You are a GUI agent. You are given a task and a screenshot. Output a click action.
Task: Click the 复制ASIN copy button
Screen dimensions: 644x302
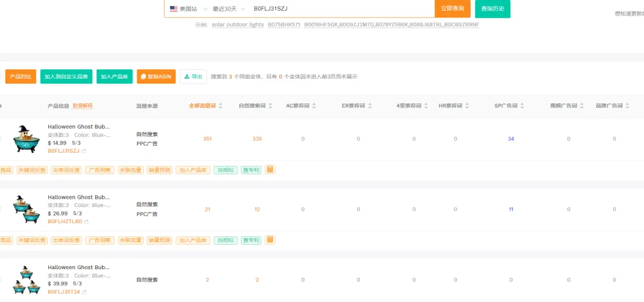tap(156, 76)
